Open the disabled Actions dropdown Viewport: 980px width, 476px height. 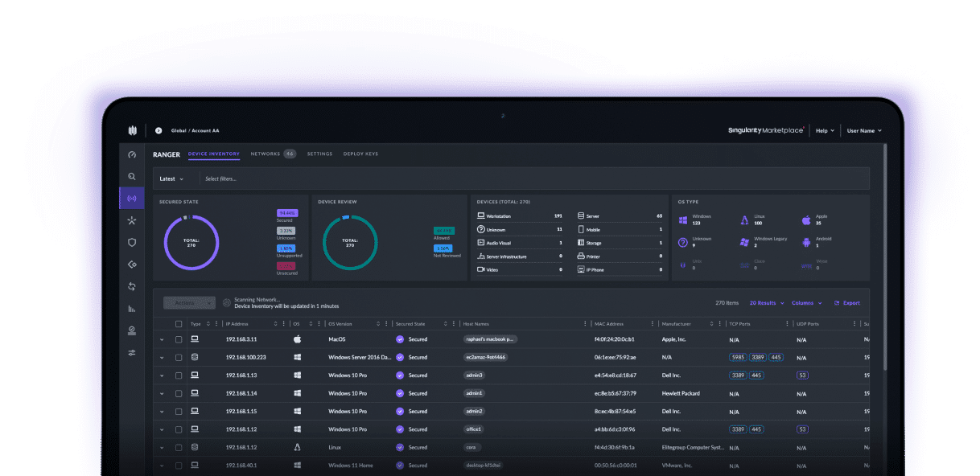(x=189, y=303)
